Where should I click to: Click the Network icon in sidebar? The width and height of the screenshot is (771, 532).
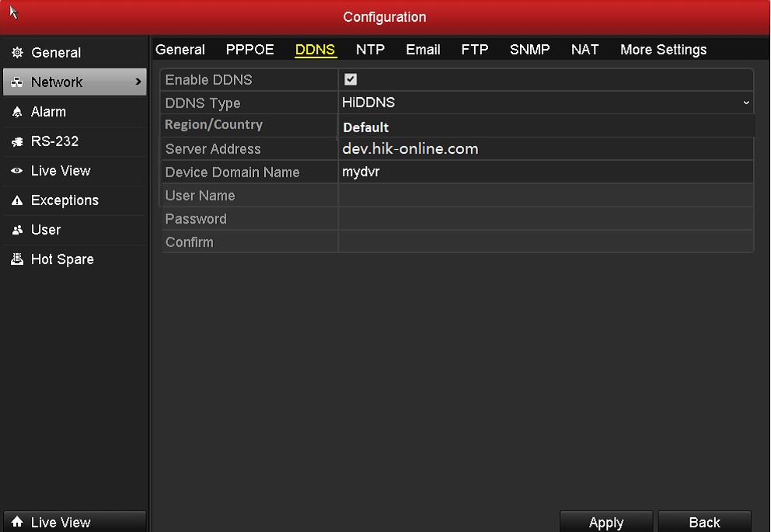point(17,82)
